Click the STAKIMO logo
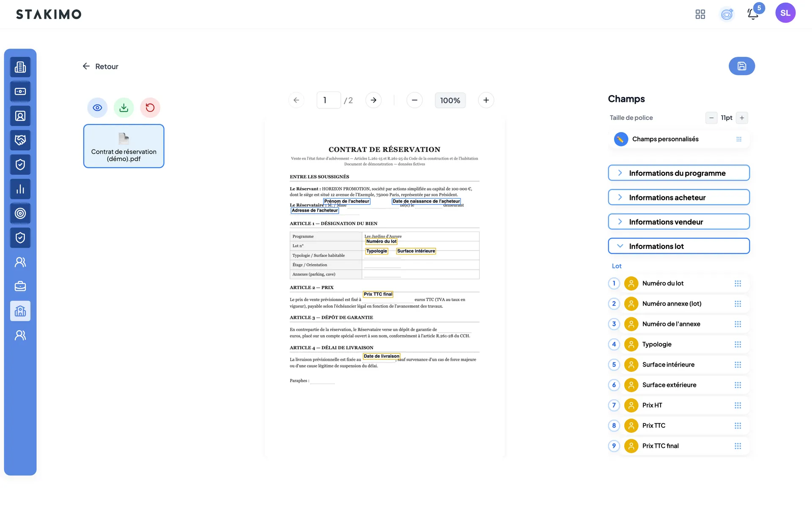The width and height of the screenshot is (812, 508). tap(49, 14)
